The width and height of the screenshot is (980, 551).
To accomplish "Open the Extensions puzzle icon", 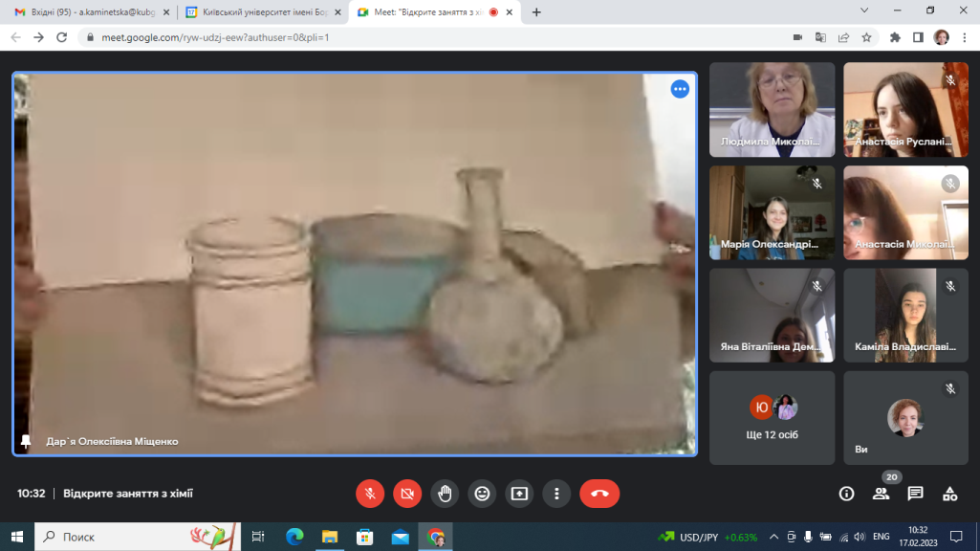I will [x=895, y=37].
